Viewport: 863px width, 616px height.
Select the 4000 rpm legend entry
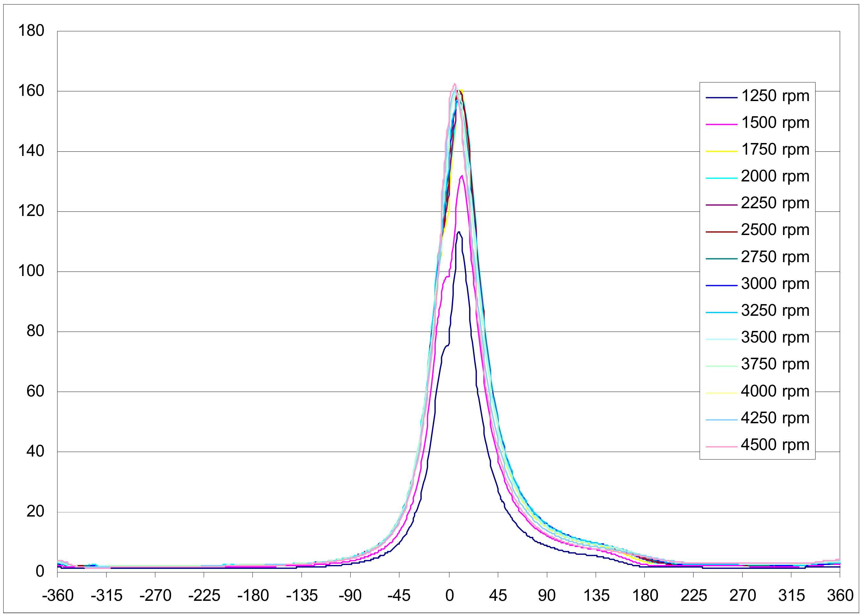tap(775, 391)
